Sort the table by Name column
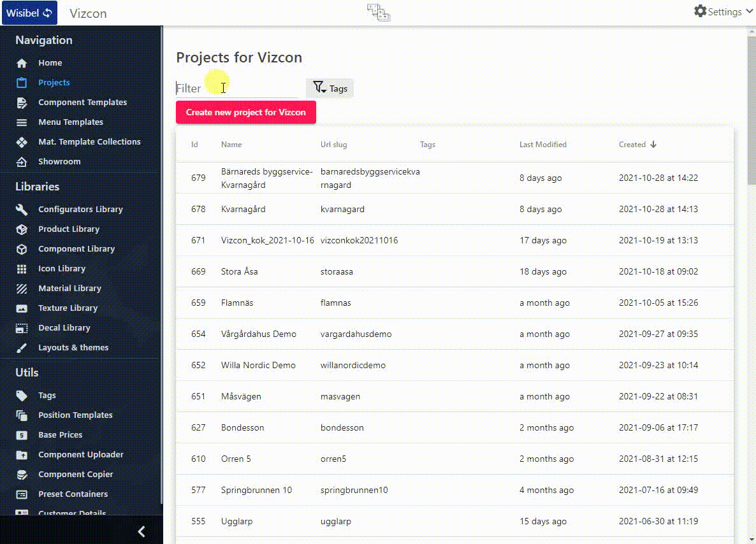The height and width of the screenshot is (544, 756). tap(231, 145)
